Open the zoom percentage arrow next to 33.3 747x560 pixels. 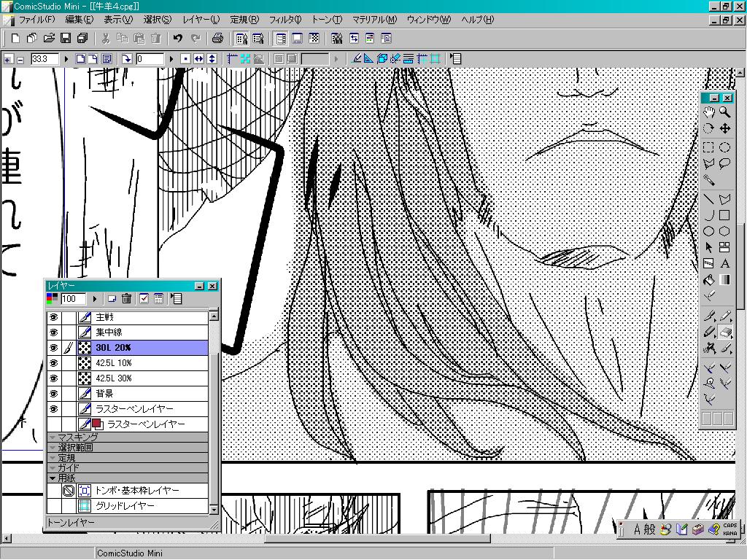click(66, 59)
